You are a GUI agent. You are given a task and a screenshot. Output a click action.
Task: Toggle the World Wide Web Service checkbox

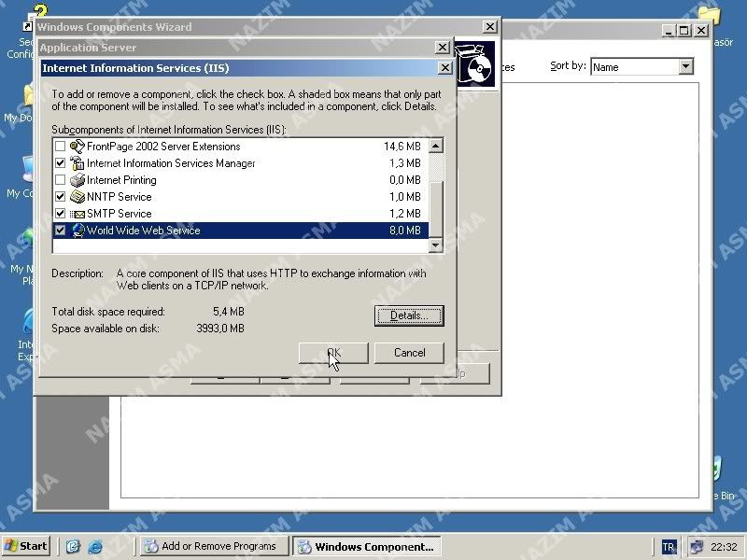point(60,231)
